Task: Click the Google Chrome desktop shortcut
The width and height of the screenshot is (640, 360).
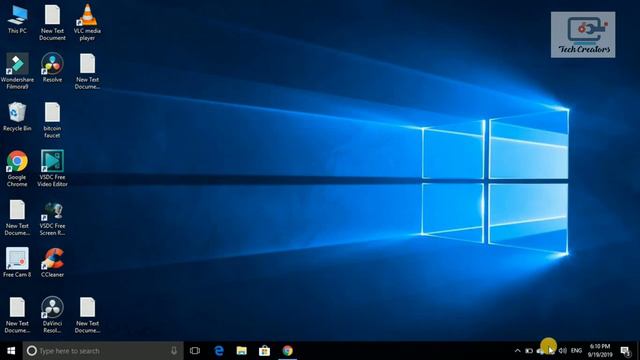Action: (17, 169)
